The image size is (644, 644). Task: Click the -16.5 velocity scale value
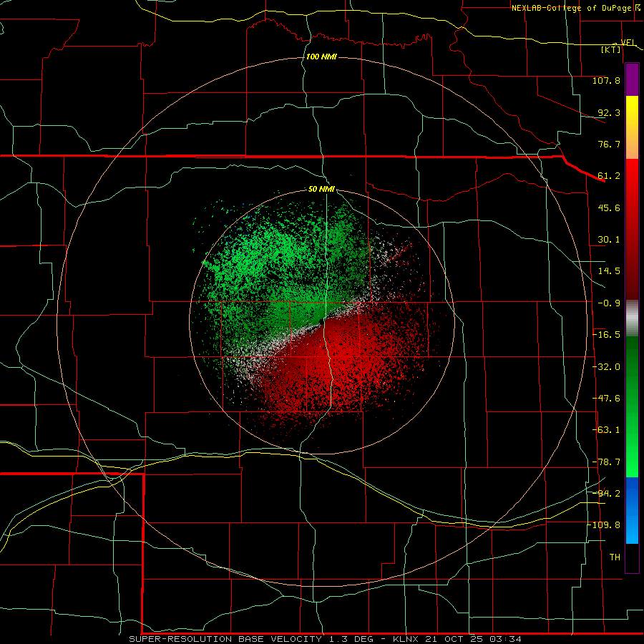tap(606, 335)
